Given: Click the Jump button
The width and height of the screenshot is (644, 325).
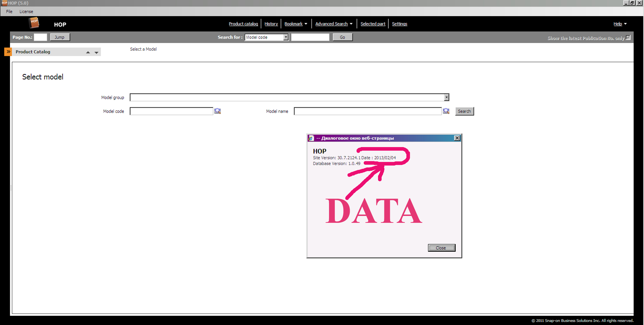Looking at the screenshot, I should (x=60, y=37).
